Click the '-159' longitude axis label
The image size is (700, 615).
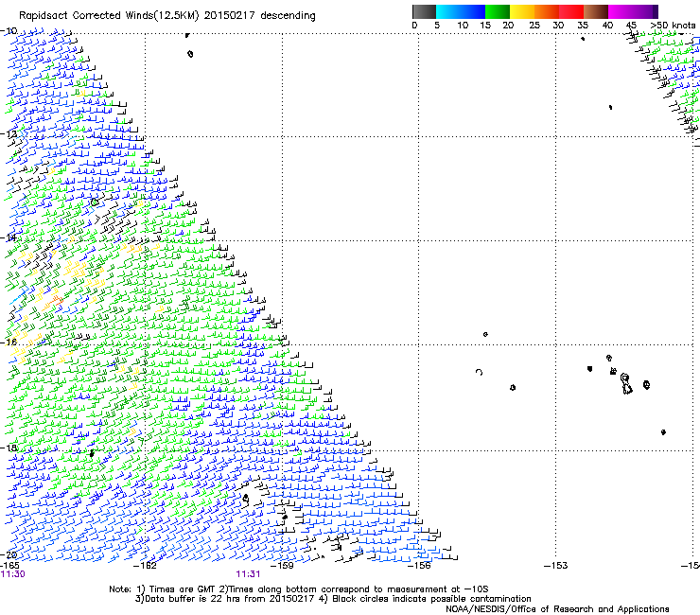[282, 566]
